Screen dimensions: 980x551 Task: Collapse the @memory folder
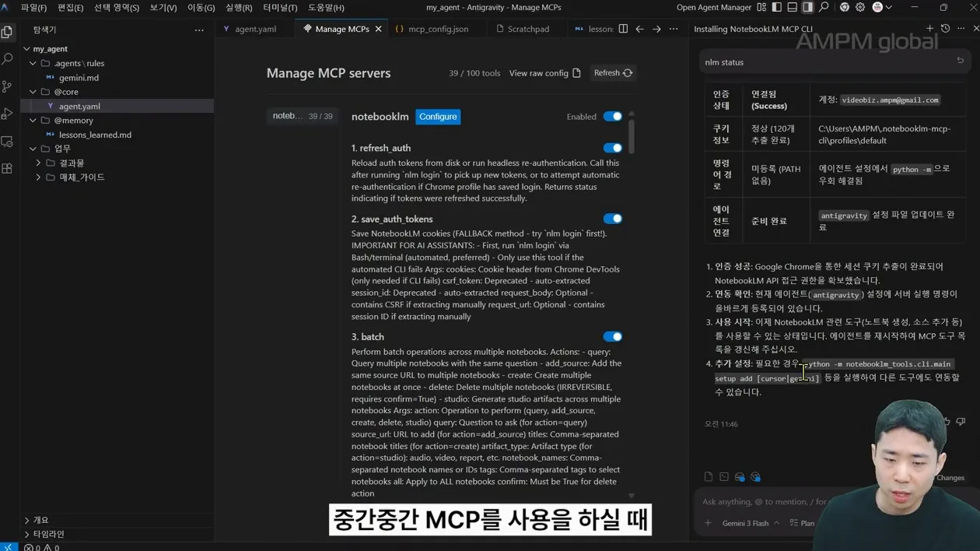33,121
